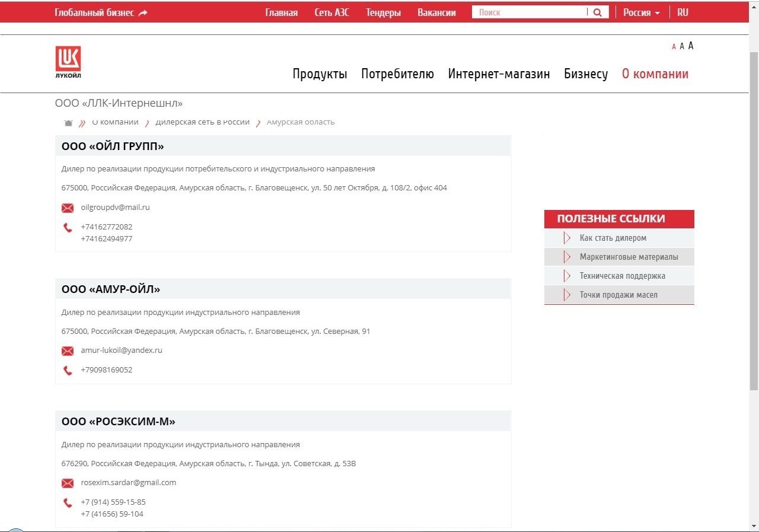Open the Сеть АЗС menu item
Screen dimensions: 759x532
click(331, 12)
